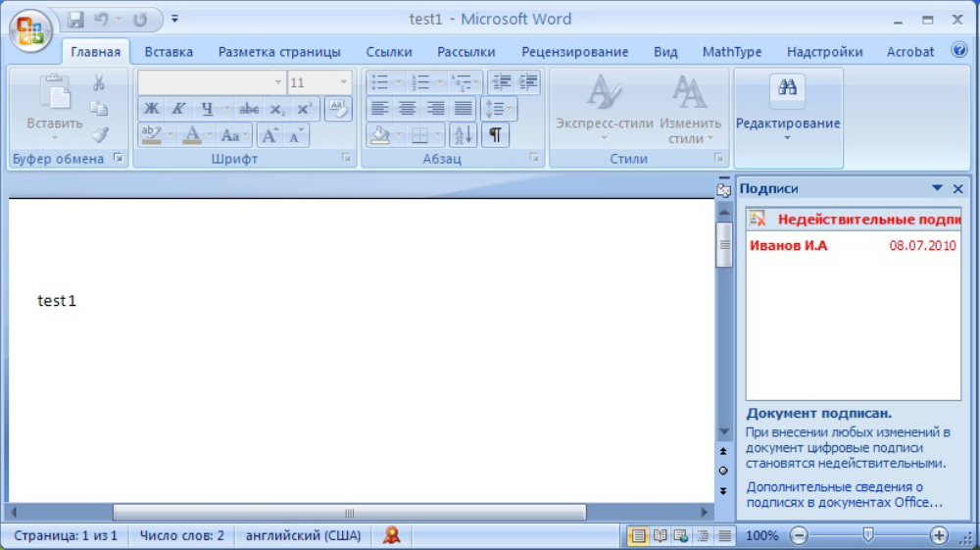Increase paragraph indent

point(528,82)
